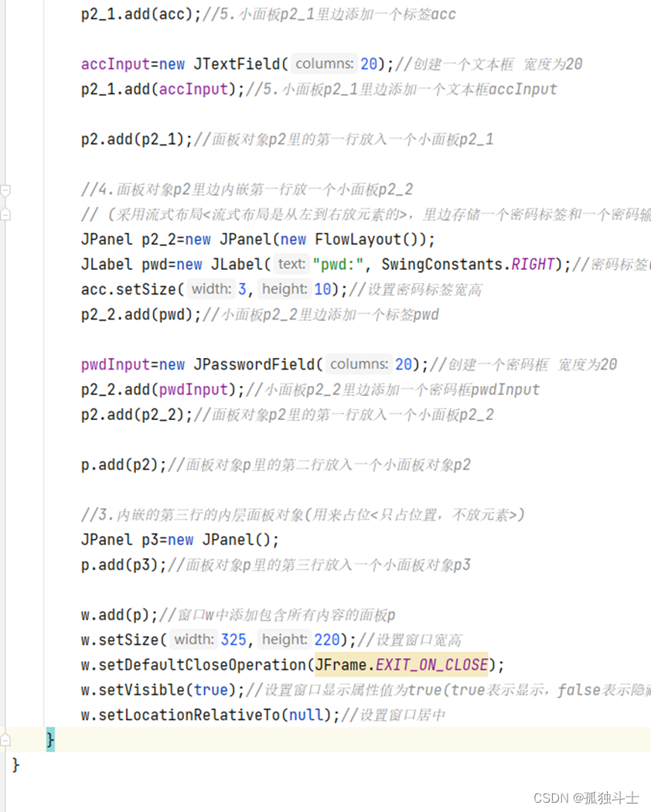This screenshot has height=812, width=651.
Task: Click the JTextField constructor name
Action: (237, 63)
